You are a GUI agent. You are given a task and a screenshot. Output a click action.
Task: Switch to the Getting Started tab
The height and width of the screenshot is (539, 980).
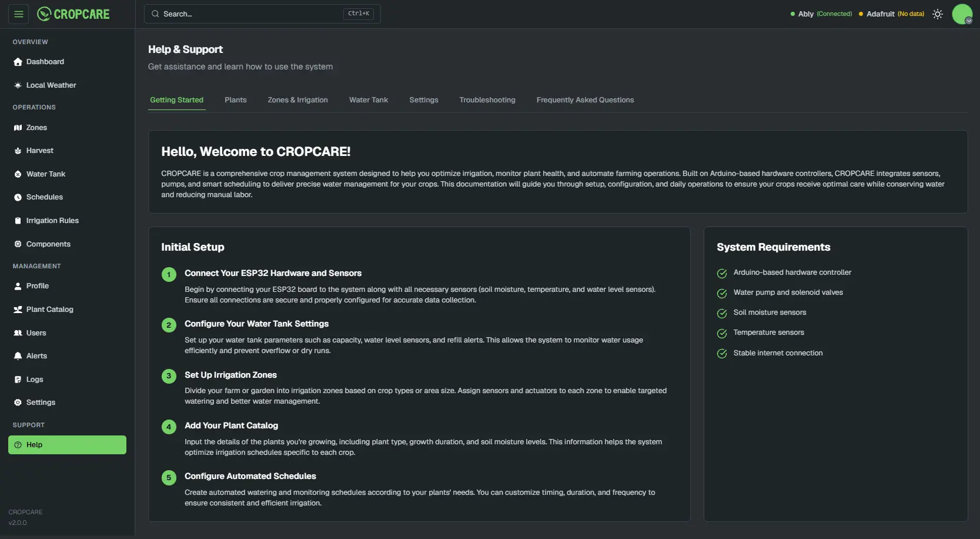pyautogui.click(x=177, y=100)
